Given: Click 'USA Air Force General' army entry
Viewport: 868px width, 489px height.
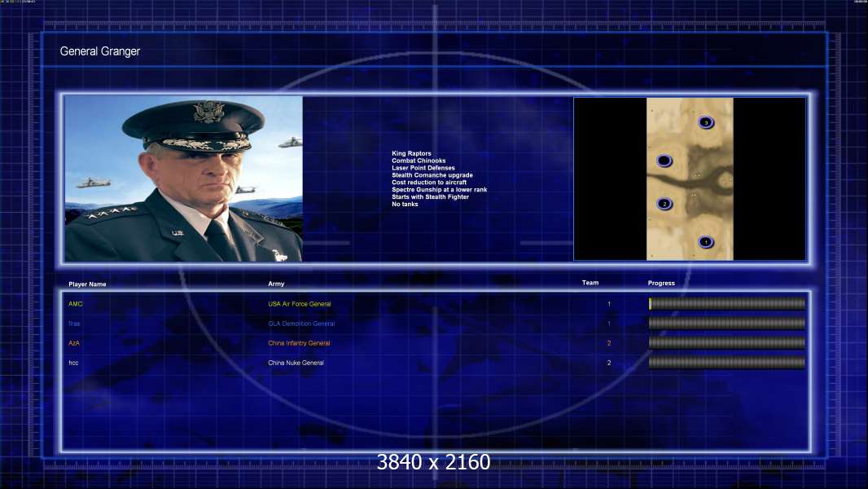Looking at the screenshot, I should point(300,304).
